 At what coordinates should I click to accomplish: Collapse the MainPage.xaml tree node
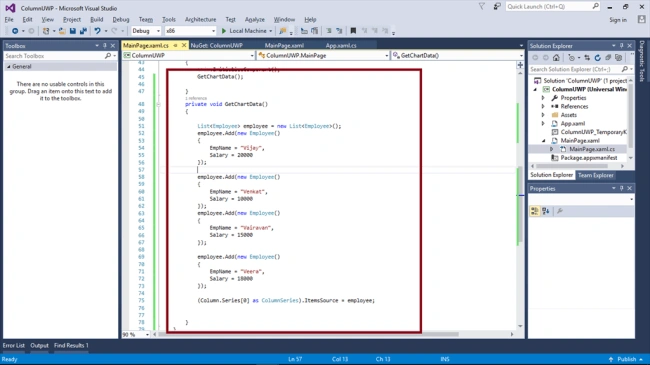tap(543, 141)
